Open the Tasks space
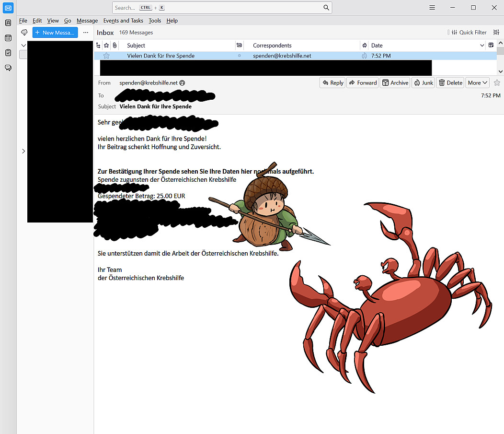Image resolution: width=504 pixels, height=434 pixels. [8, 53]
